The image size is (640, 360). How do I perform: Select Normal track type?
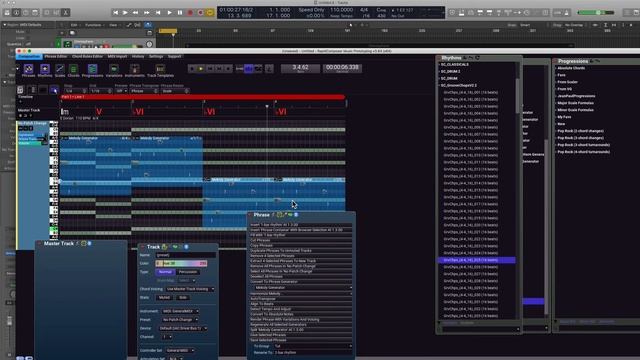coord(165,272)
